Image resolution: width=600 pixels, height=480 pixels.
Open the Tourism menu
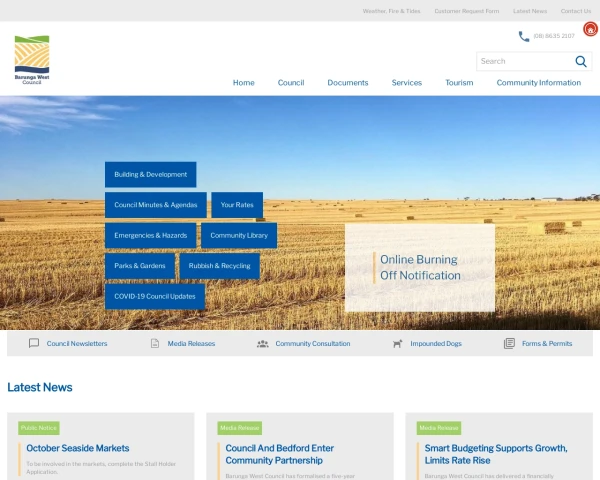click(459, 83)
